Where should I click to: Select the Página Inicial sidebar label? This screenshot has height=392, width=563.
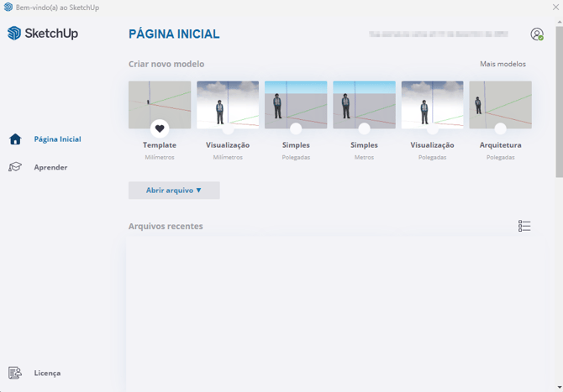coord(57,139)
